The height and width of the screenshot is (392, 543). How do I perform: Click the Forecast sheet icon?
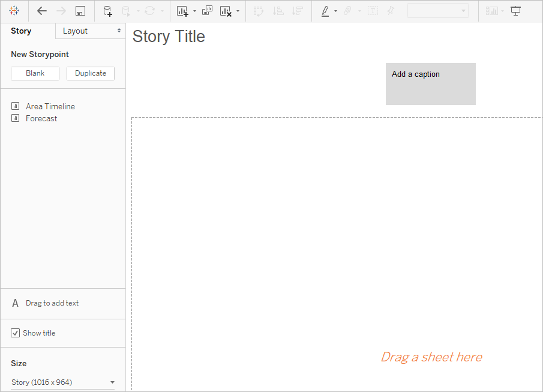[15, 118]
